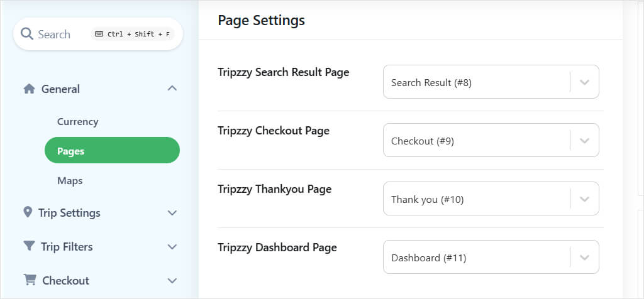Select the Currency submenu item
The height and width of the screenshot is (299, 644).
pos(77,122)
